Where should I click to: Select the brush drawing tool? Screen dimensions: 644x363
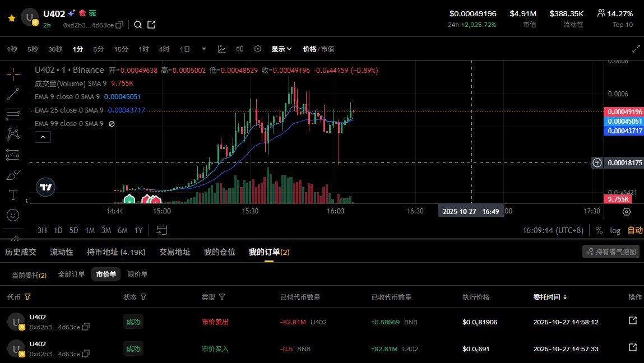13,175
